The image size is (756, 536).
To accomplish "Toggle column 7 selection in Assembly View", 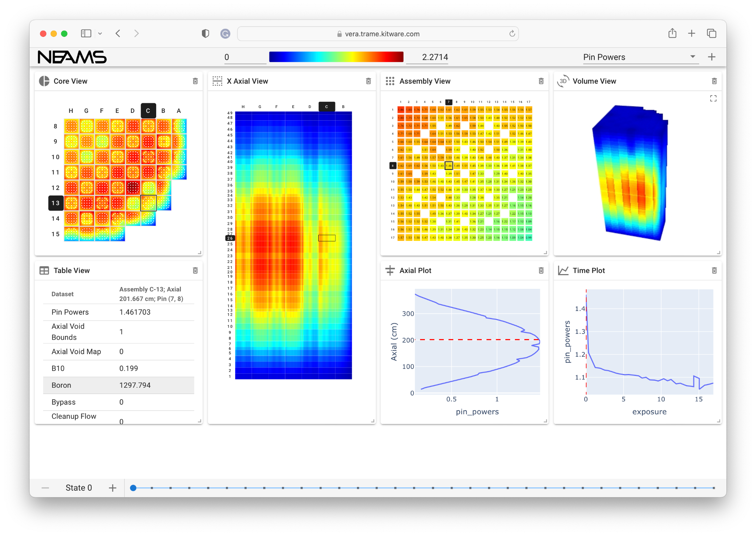I will (449, 101).
